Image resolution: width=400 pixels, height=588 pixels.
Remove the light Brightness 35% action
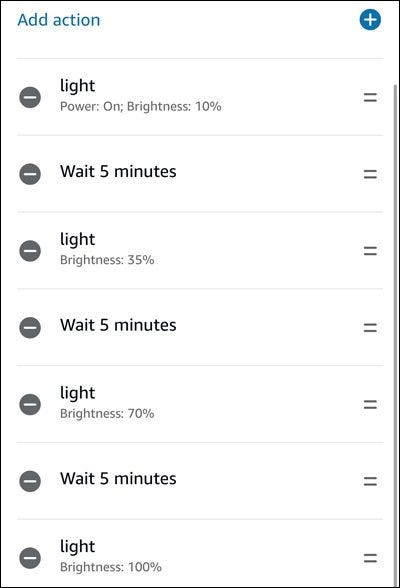pyautogui.click(x=30, y=251)
